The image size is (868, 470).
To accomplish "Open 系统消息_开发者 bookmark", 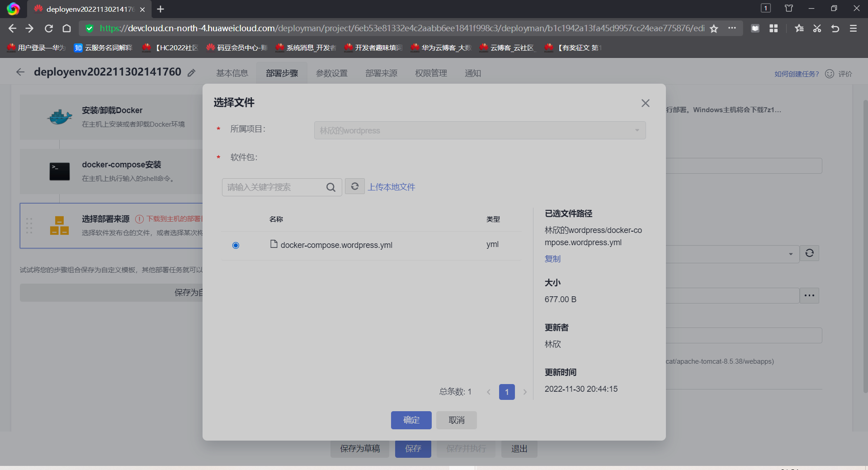I will coord(306,47).
